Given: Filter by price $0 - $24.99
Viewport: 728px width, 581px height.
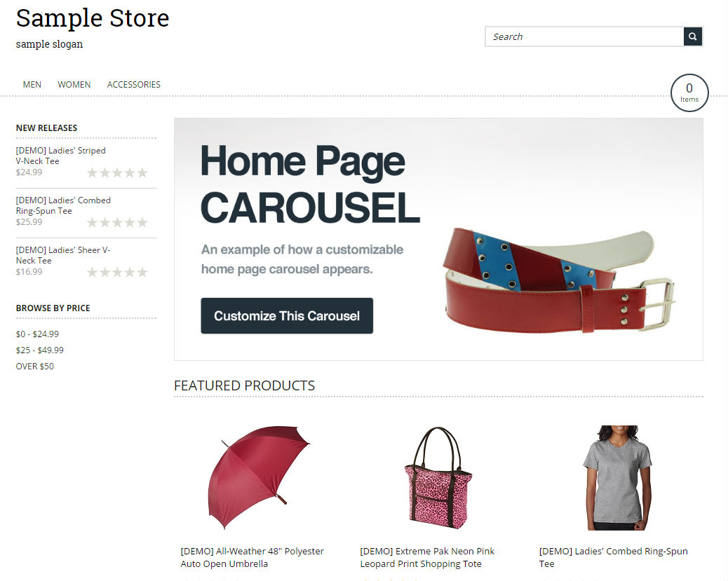Looking at the screenshot, I should coord(37,334).
